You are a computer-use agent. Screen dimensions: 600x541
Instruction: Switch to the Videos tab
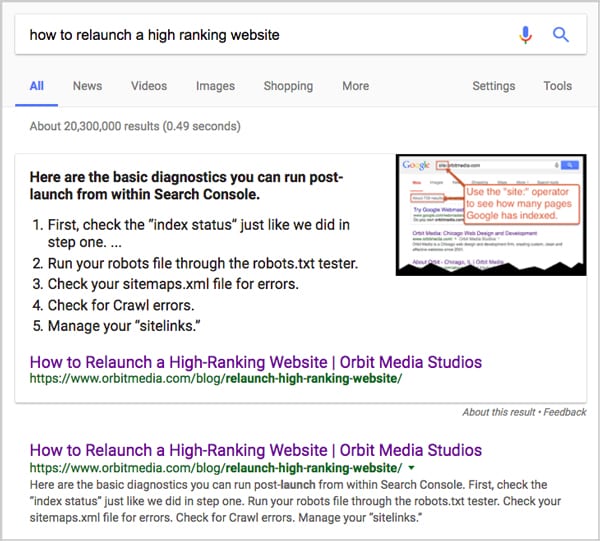[x=149, y=86]
